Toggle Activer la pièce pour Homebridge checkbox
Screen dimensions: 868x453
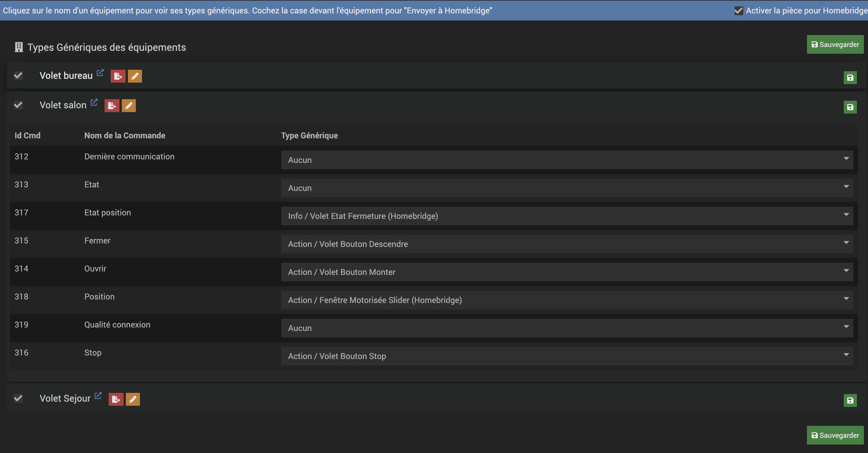(738, 11)
